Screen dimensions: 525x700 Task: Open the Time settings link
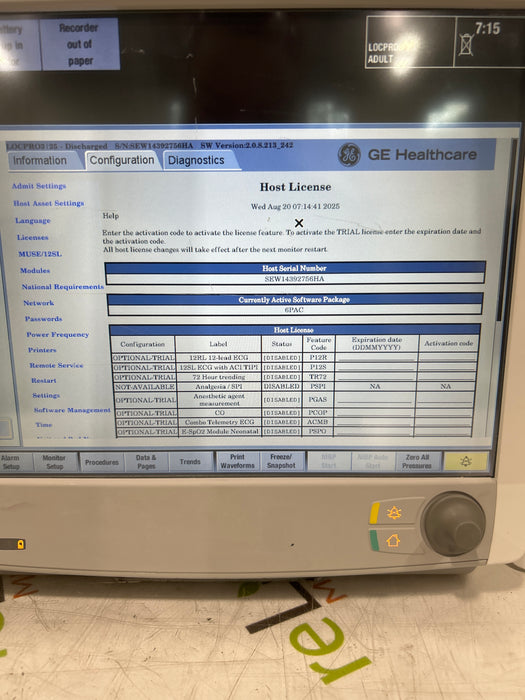click(x=44, y=425)
